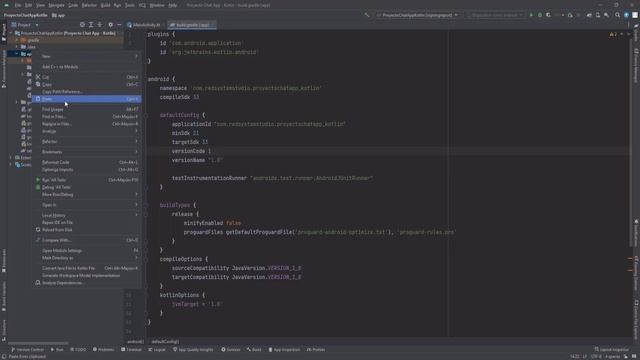This screenshot has height=360, width=640.
Task: Open the Problems tool window
Action: pyautogui.click(x=104, y=350)
